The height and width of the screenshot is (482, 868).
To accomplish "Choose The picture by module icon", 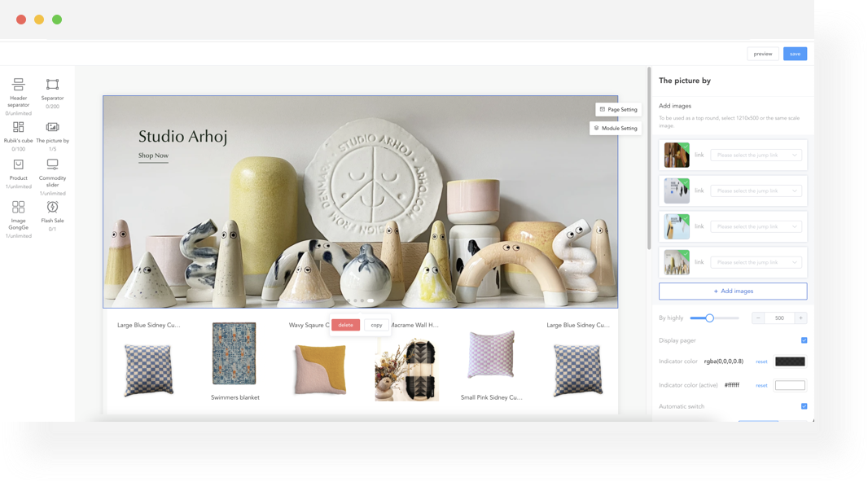I will 52,127.
